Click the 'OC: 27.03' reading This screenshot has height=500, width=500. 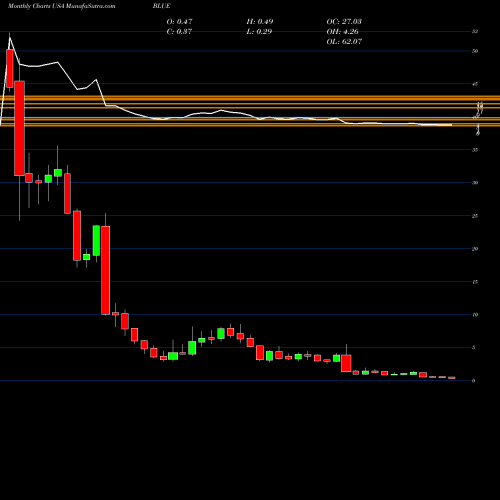(x=344, y=21)
